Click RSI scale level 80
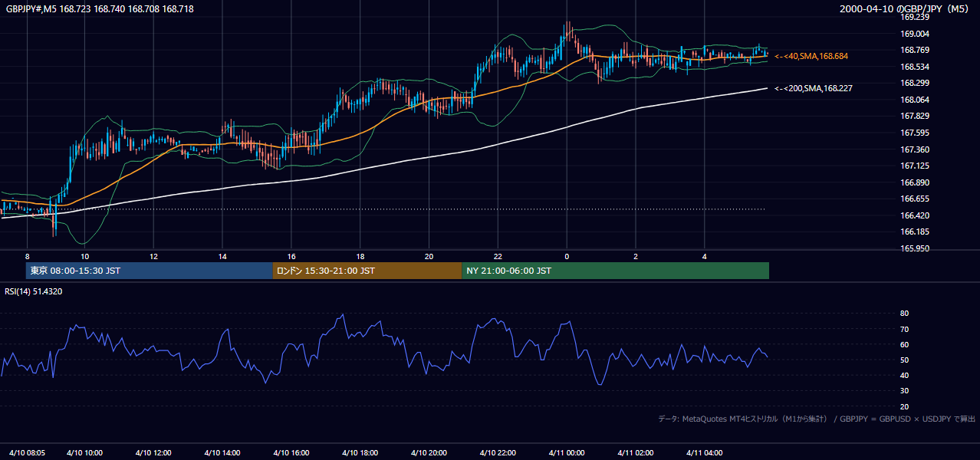The image size is (980, 460). 904,314
